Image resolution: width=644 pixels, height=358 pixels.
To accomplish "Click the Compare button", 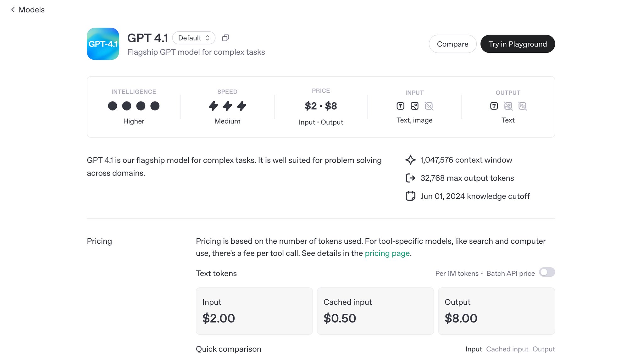I will 452,44.
